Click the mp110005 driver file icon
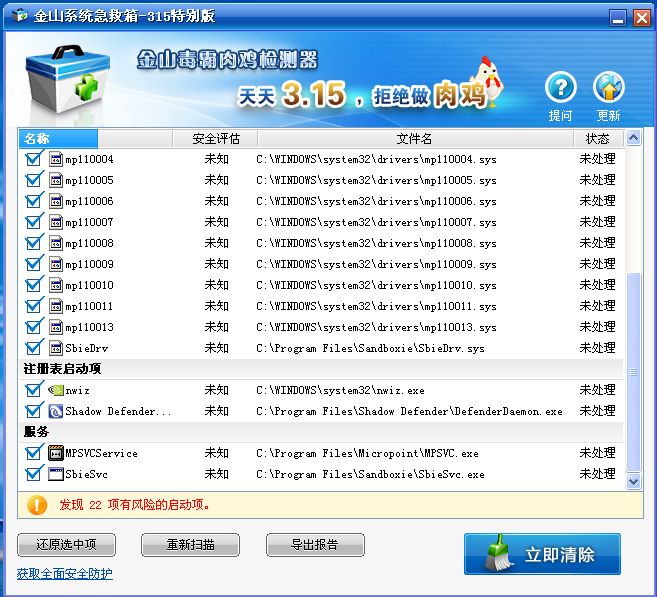The image size is (657, 597). [56, 180]
